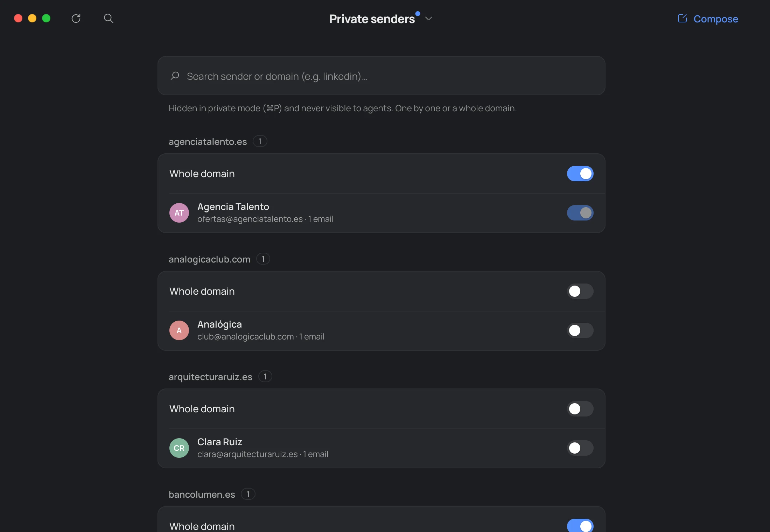Enable Whole domain for analogicaclub.com

(x=580, y=291)
